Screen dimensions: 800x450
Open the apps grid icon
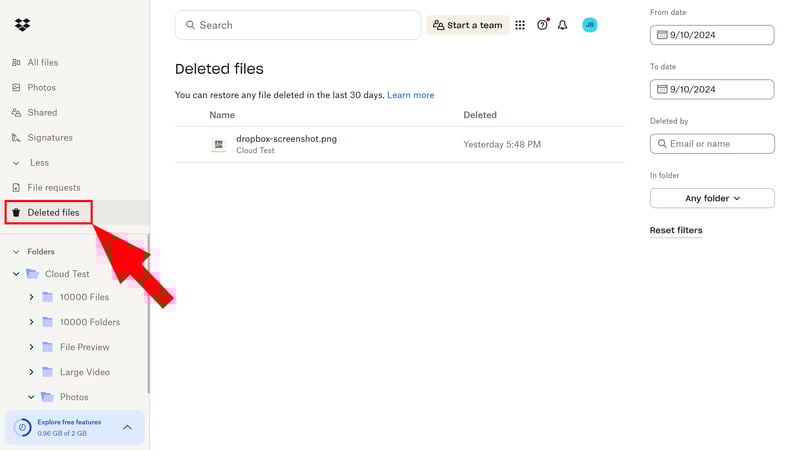(x=520, y=25)
